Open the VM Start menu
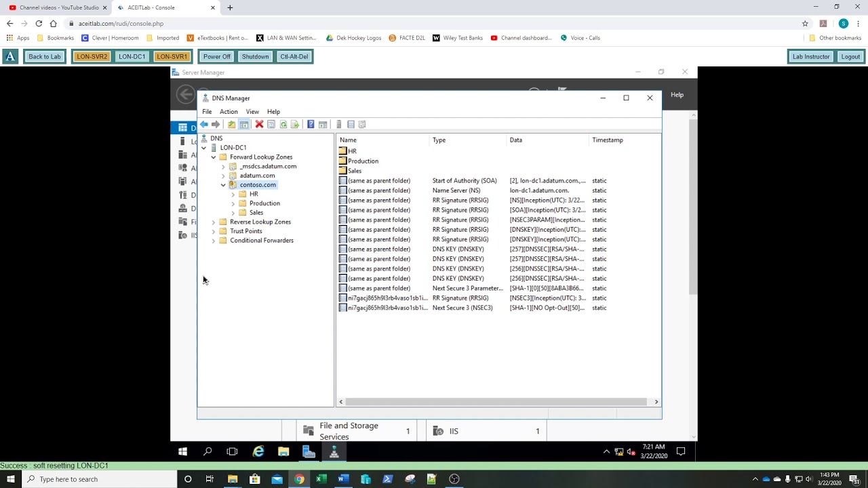The image size is (868, 488). pos(182,451)
